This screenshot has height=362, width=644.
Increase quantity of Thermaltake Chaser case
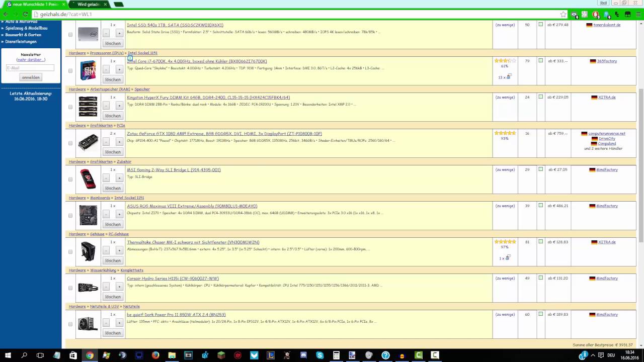click(x=119, y=250)
